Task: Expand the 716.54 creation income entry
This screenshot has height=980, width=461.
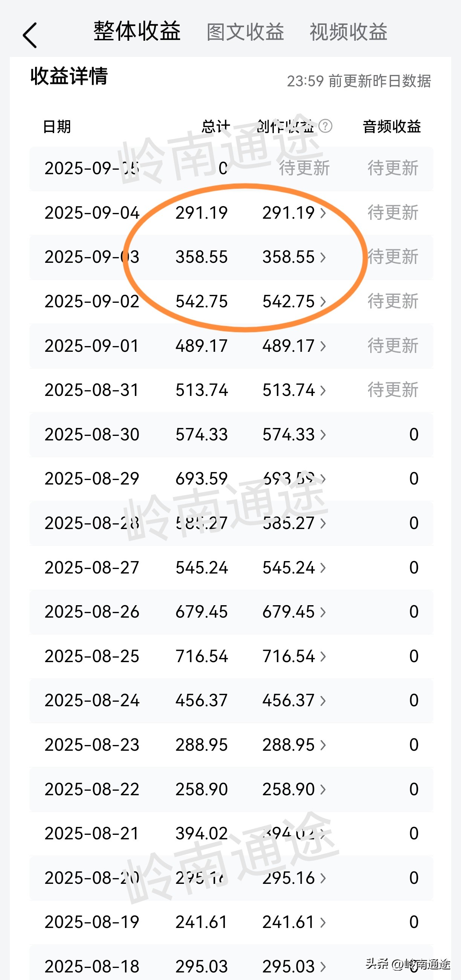Action: (323, 656)
